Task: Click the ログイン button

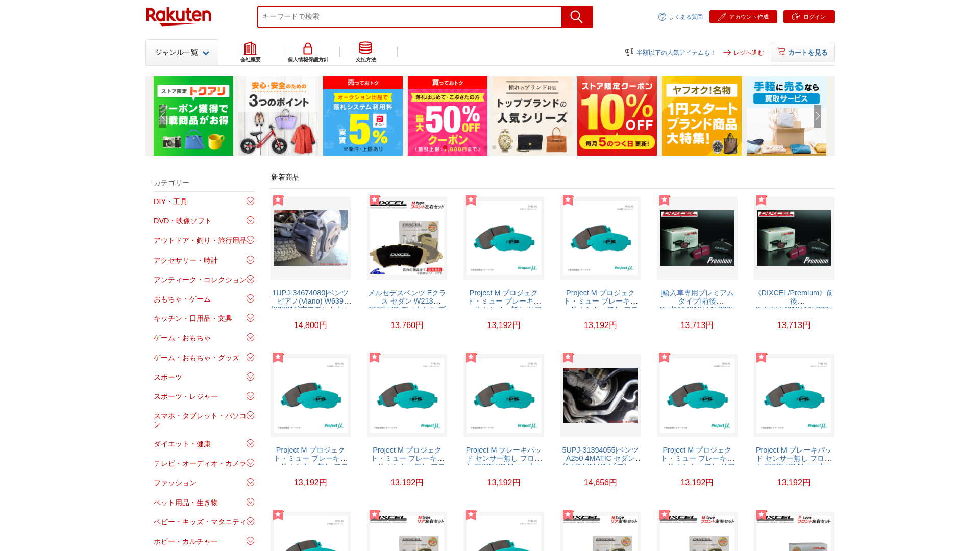Action: click(x=808, y=17)
